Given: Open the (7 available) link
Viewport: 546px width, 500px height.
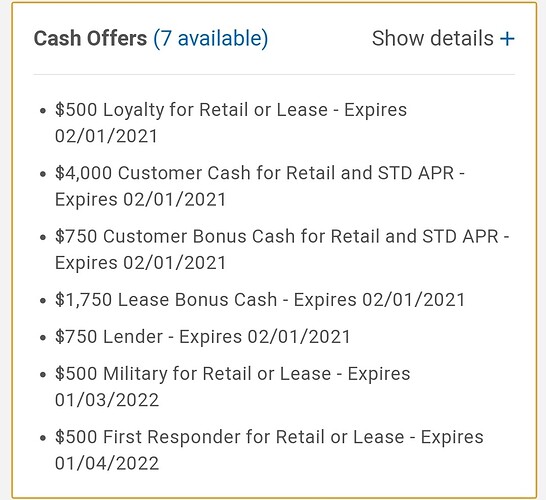Looking at the screenshot, I should [x=211, y=39].
